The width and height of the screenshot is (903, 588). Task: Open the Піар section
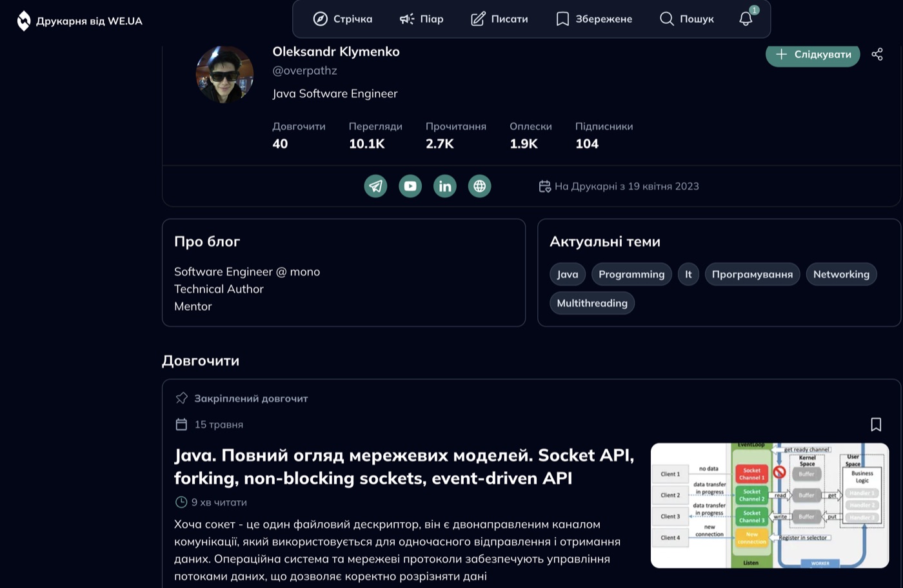(x=421, y=19)
